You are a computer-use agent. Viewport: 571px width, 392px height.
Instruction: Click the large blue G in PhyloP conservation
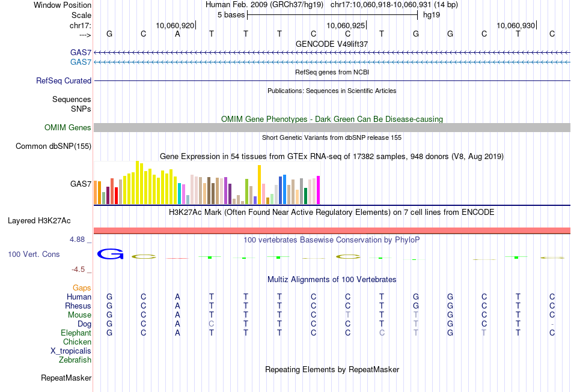point(111,254)
